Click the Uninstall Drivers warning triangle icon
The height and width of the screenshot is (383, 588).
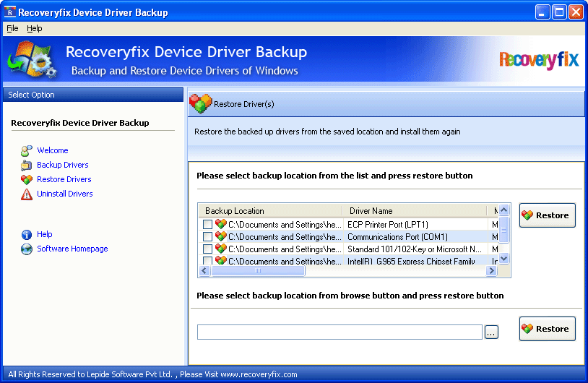26,194
